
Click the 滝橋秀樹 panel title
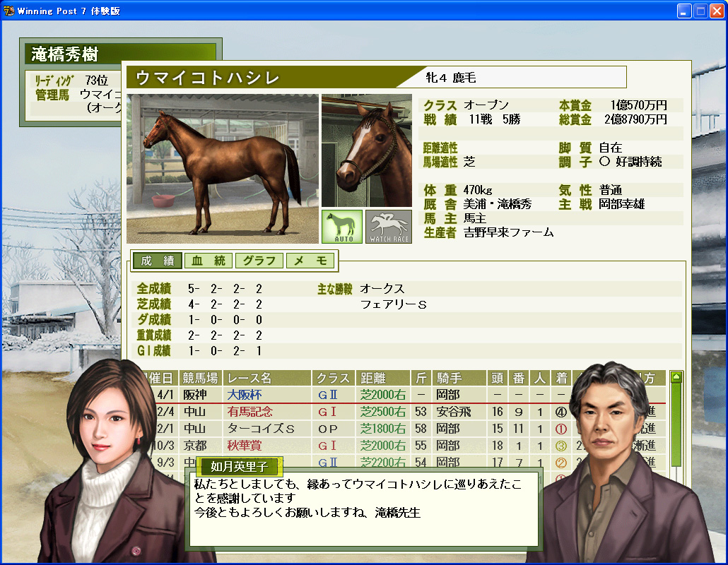pos(65,54)
